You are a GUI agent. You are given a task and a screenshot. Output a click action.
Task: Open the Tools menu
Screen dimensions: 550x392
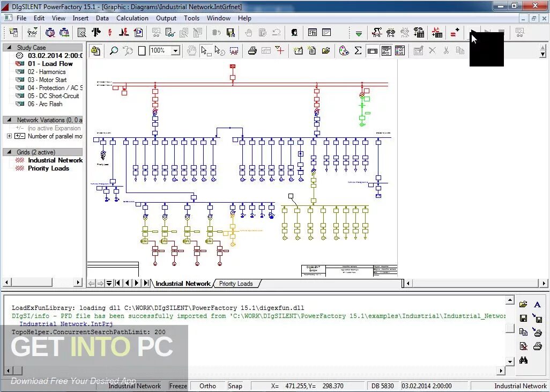(191, 18)
